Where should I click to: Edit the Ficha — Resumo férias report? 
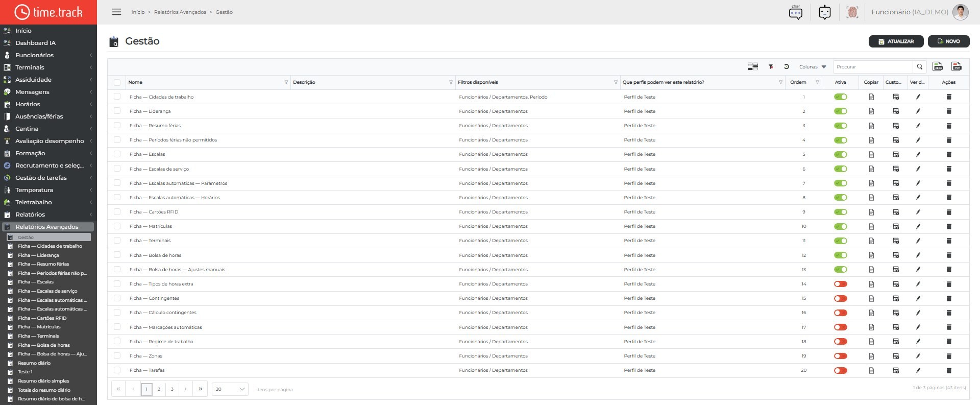coord(918,126)
